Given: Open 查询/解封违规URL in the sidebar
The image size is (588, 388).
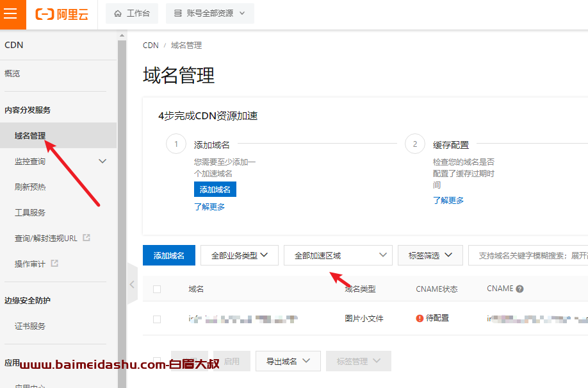Looking at the screenshot, I should click(x=45, y=238).
